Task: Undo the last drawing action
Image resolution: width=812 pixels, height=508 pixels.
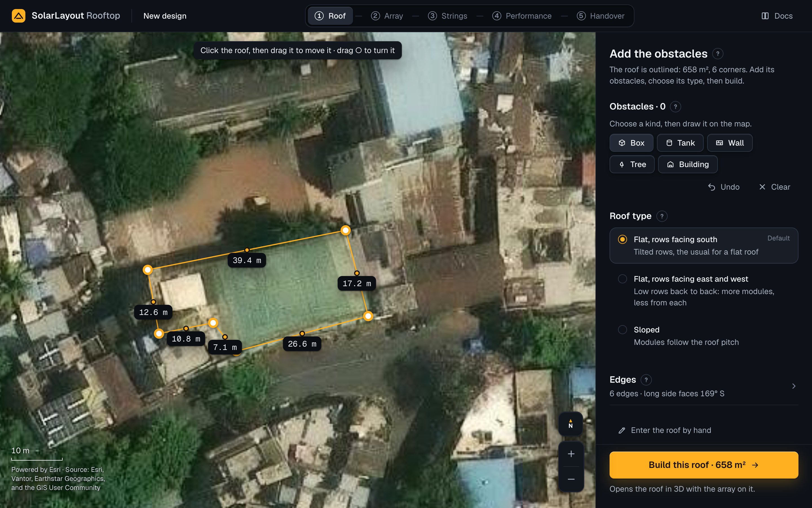Action: (x=723, y=187)
